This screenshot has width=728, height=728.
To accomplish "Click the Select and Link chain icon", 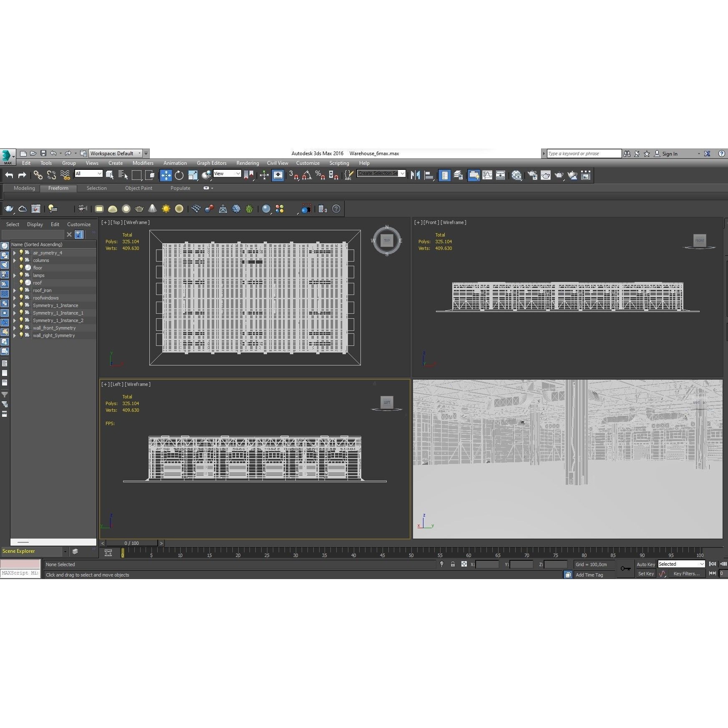I will 38,175.
